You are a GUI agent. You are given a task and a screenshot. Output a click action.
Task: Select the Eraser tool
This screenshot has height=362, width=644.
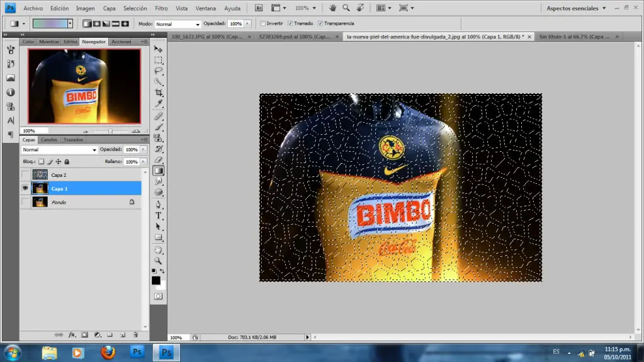(158, 160)
